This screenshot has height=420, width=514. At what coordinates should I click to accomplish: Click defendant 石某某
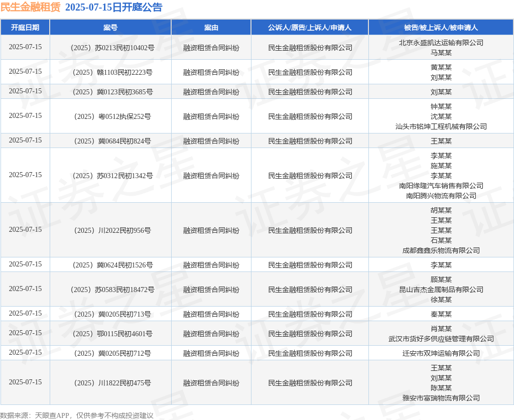441,240
